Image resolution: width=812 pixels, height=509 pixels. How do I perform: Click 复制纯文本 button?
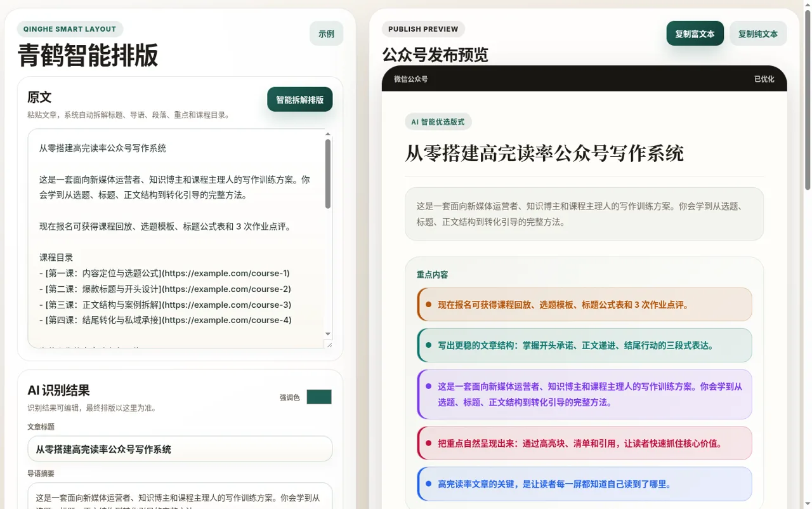pyautogui.click(x=758, y=34)
